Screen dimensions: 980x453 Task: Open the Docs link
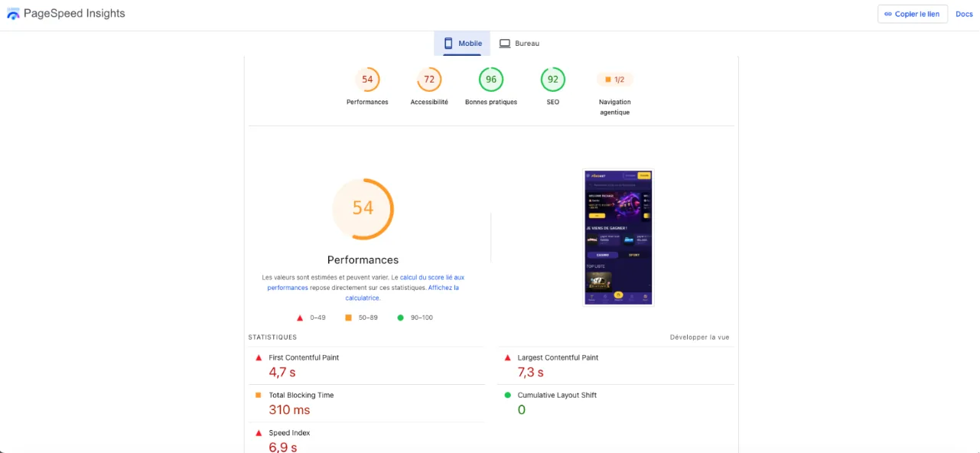pos(964,14)
